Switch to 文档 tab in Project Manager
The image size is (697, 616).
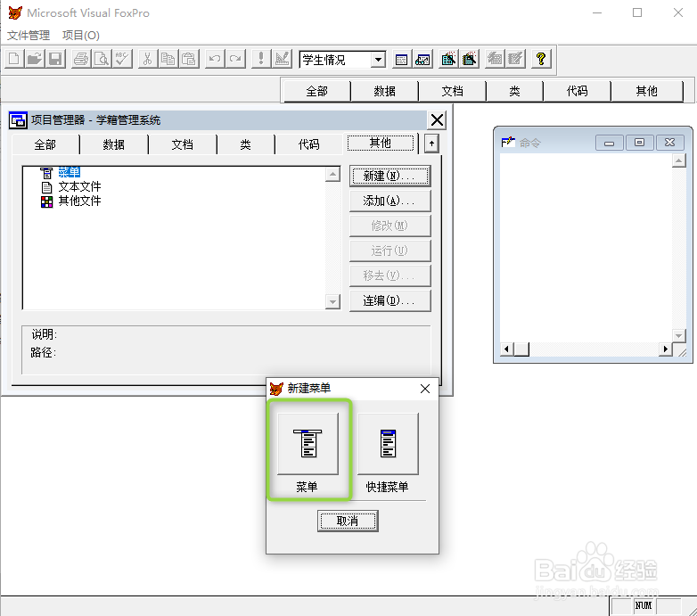182,144
